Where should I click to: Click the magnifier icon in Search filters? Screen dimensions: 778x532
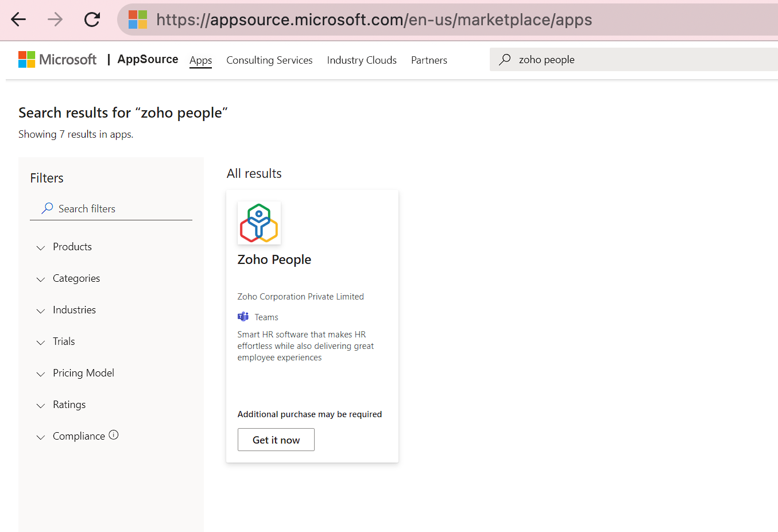(x=47, y=208)
